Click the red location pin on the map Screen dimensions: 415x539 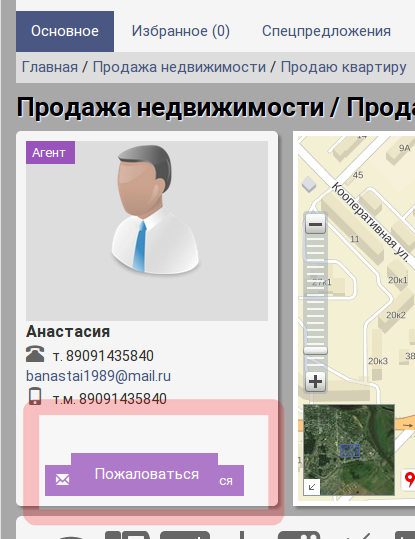click(x=409, y=480)
